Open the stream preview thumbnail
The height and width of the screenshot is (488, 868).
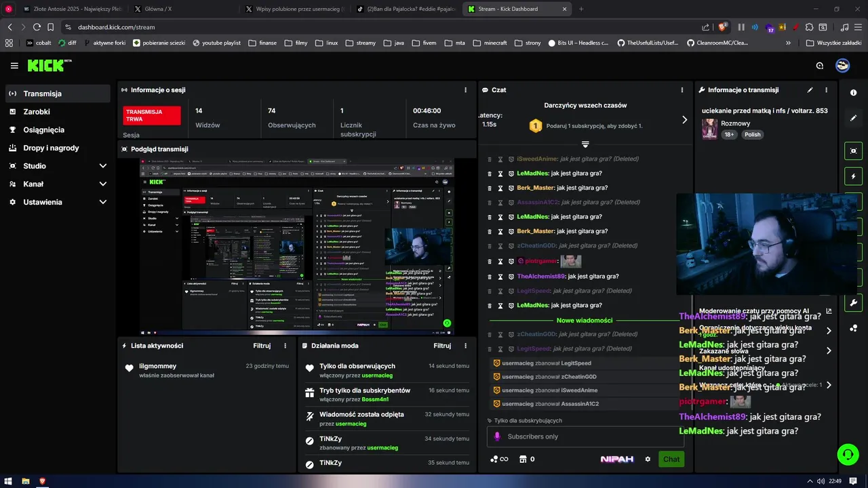point(297,247)
